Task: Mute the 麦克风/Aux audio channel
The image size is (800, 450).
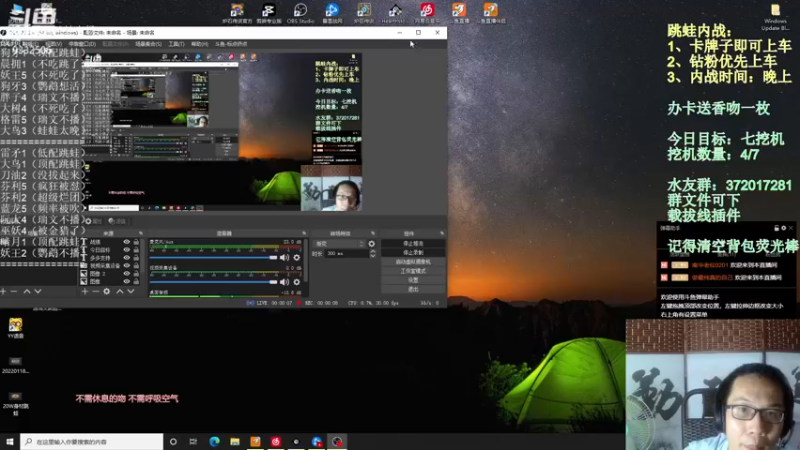Action: (x=284, y=258)
